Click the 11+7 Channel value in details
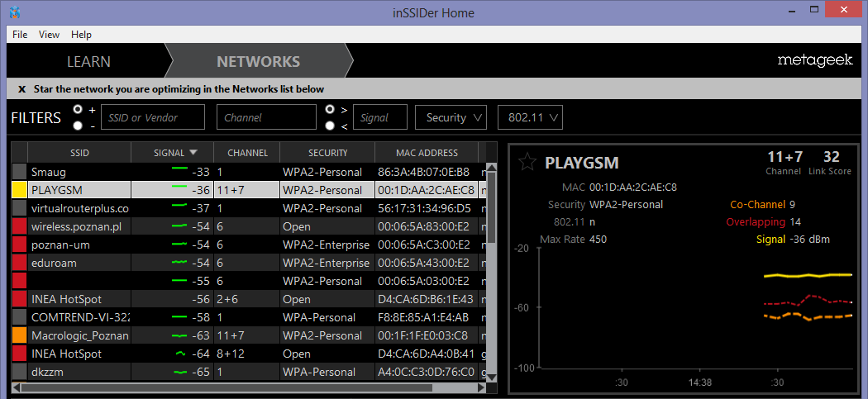This screenshot has width=868, height=399. [x=785, y=157]
